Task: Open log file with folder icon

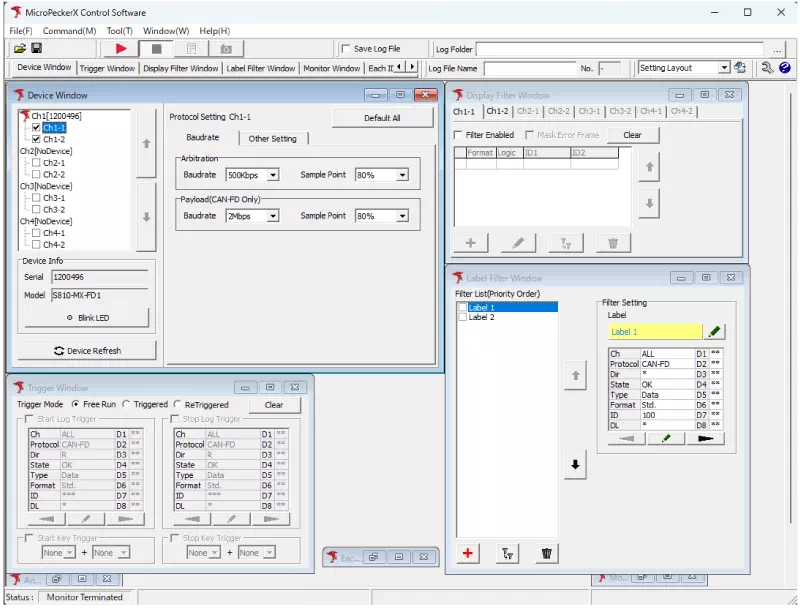Action: [19, 49]
